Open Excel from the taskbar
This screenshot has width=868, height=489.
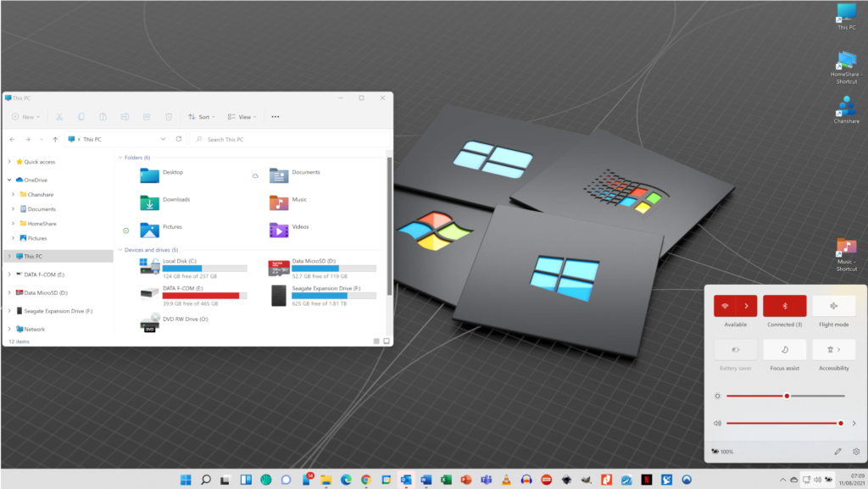click(446, 480)
